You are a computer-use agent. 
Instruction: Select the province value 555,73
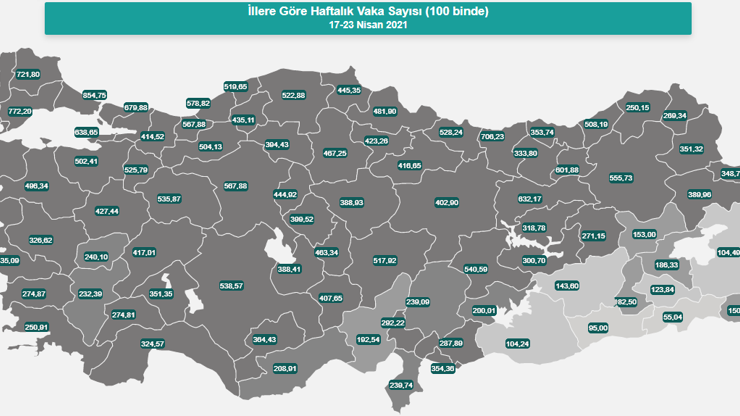tap(621, 178)
